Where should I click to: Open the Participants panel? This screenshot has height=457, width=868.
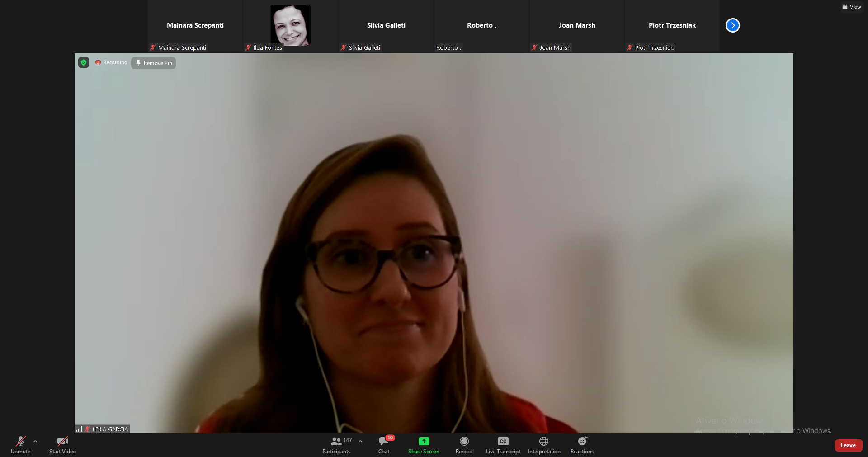tap(336, 445)
